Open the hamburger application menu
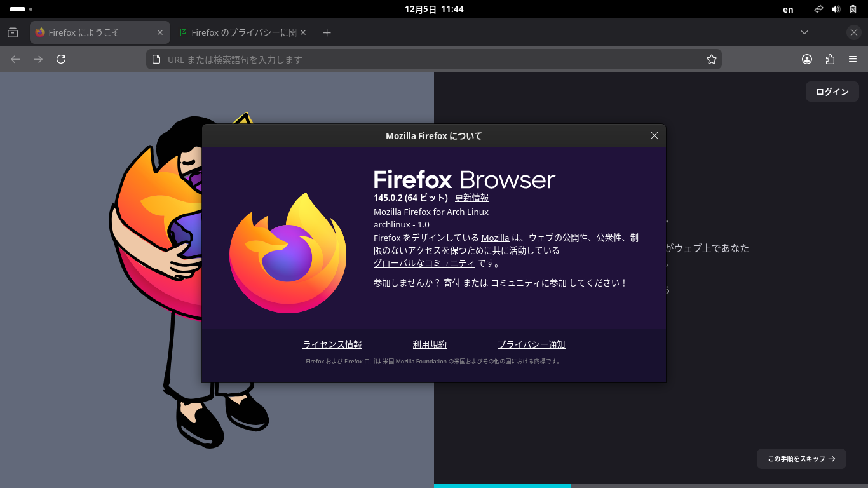 tap(853, 59)
